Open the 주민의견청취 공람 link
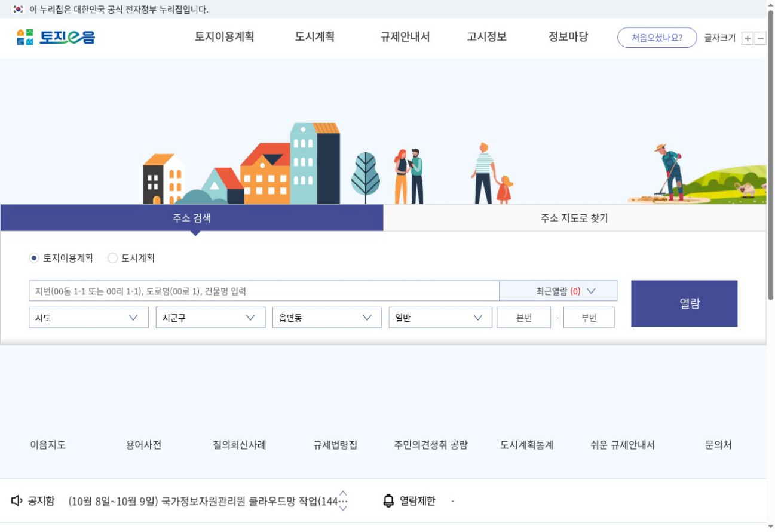 [431, 445]
